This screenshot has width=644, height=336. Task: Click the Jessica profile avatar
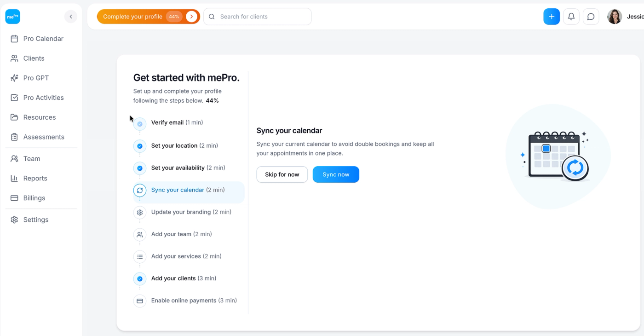tap(615, 17)
